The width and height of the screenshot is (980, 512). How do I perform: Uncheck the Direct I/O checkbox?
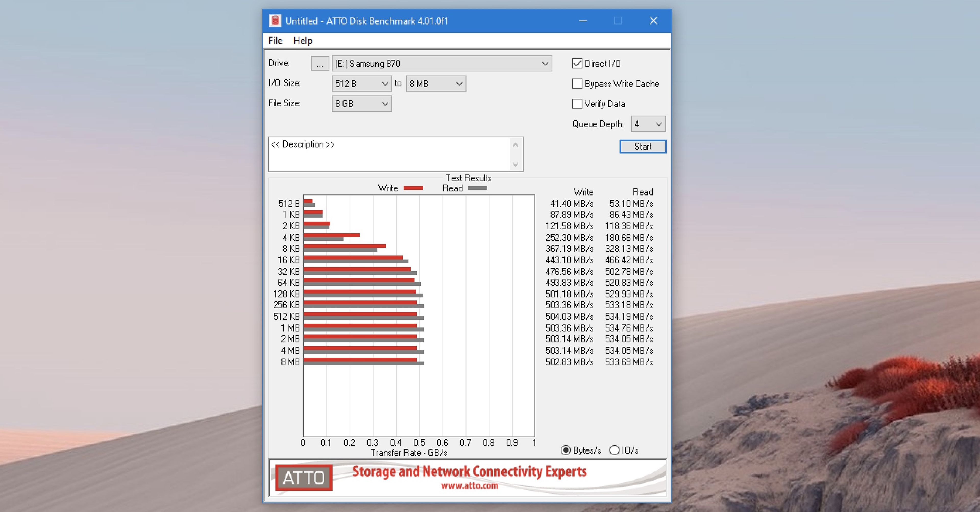click(577, 64)
